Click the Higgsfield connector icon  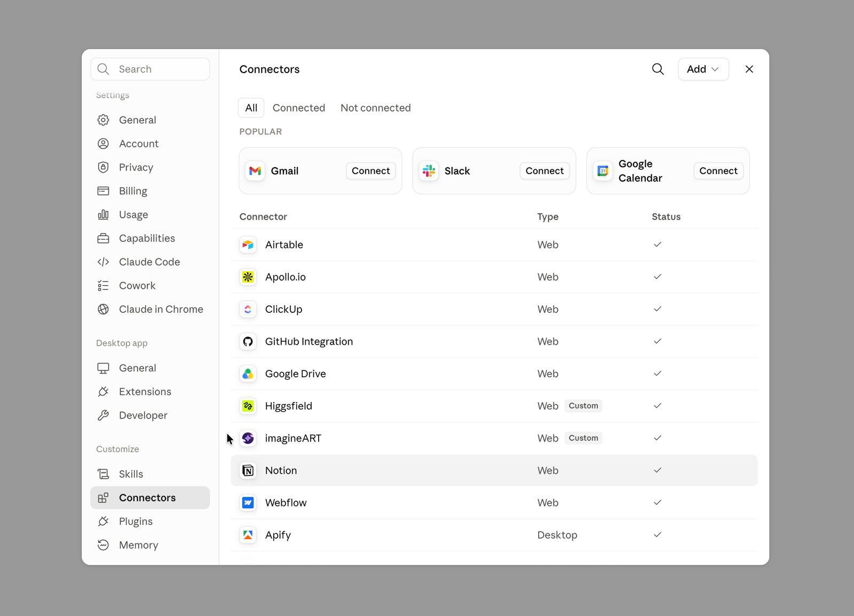coord(248,406)
